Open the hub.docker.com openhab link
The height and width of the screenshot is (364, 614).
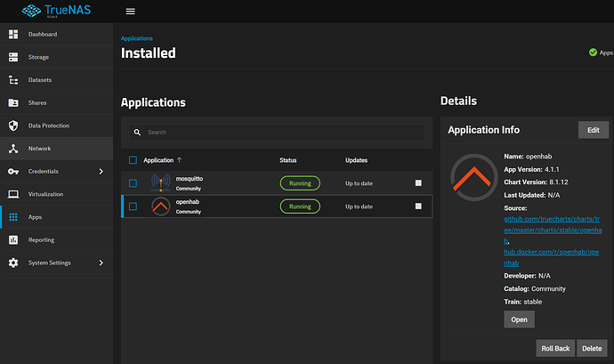tap(552, 257)
